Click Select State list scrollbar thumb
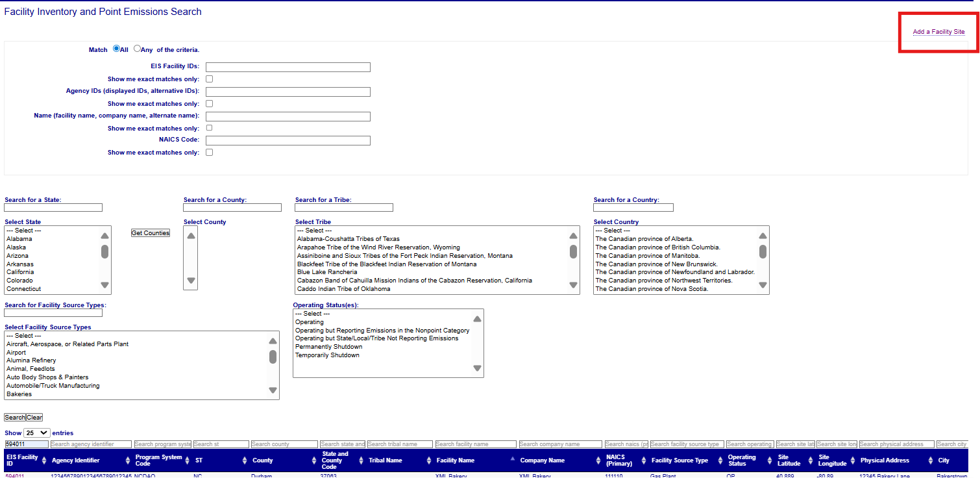 click(x=105, y=251)
